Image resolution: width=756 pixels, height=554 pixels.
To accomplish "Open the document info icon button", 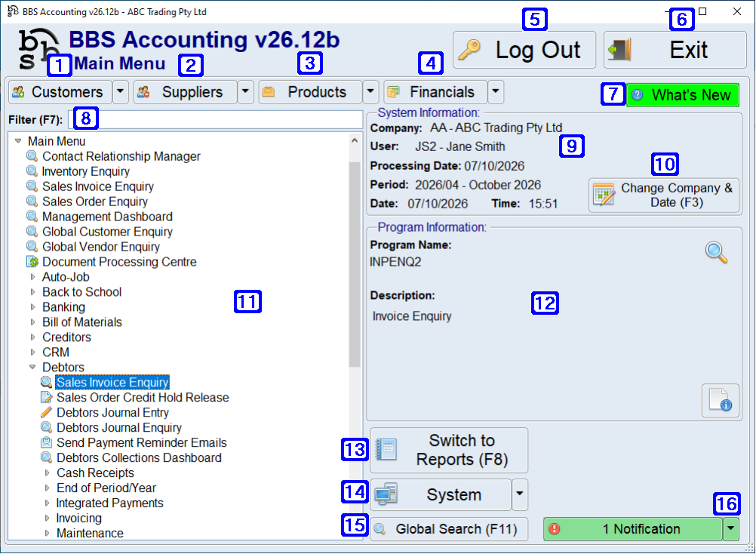I will [721, 400].
